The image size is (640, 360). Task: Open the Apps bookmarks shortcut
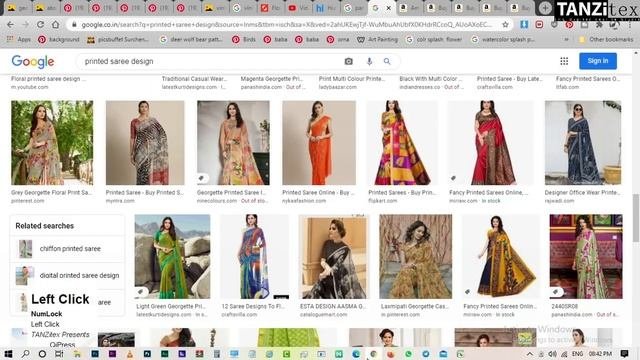(19, 40)
